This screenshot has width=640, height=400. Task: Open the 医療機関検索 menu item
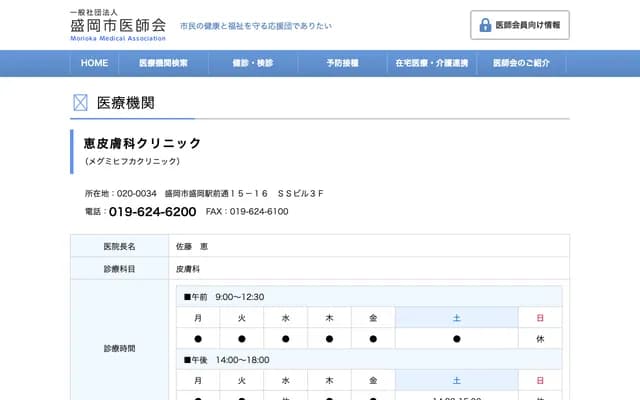(x=164, y=63)
